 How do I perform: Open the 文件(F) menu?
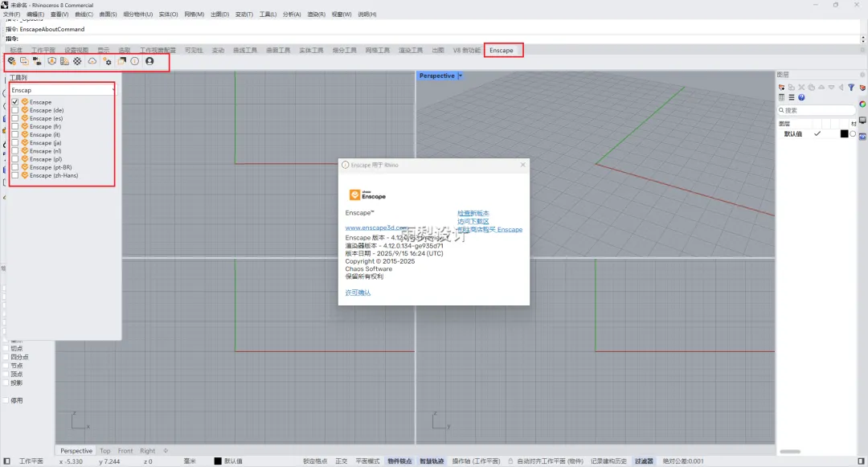click(11, 14)
